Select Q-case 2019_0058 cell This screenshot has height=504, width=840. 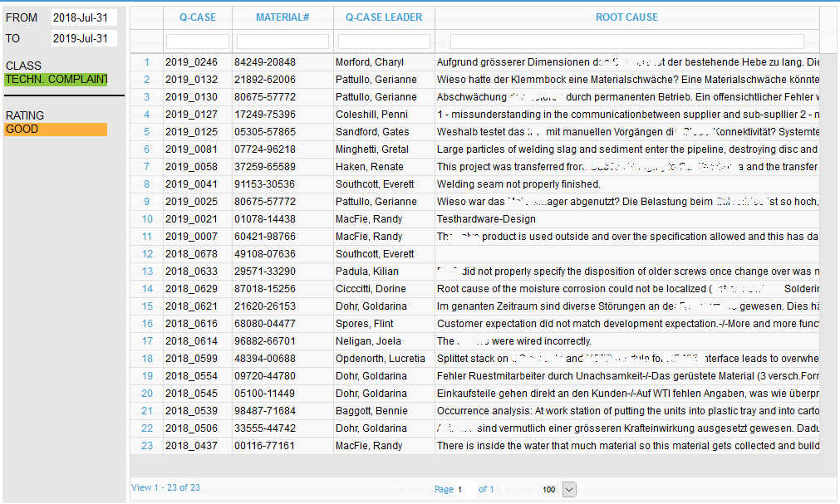pos(198,167)
